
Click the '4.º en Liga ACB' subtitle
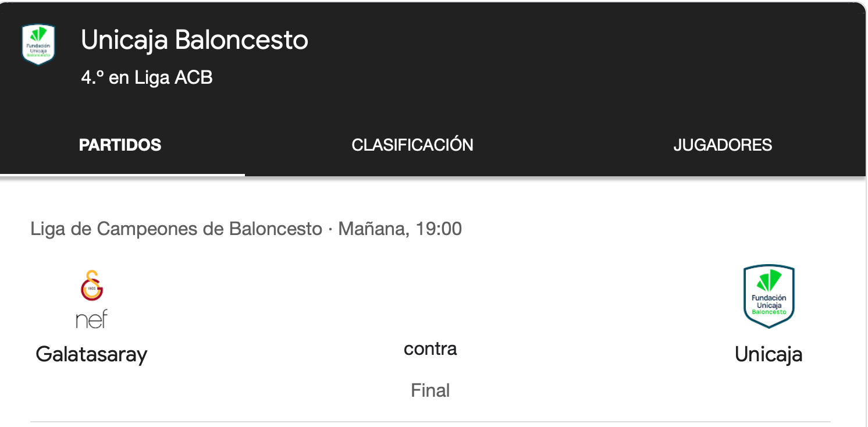(x=147, y=77)
